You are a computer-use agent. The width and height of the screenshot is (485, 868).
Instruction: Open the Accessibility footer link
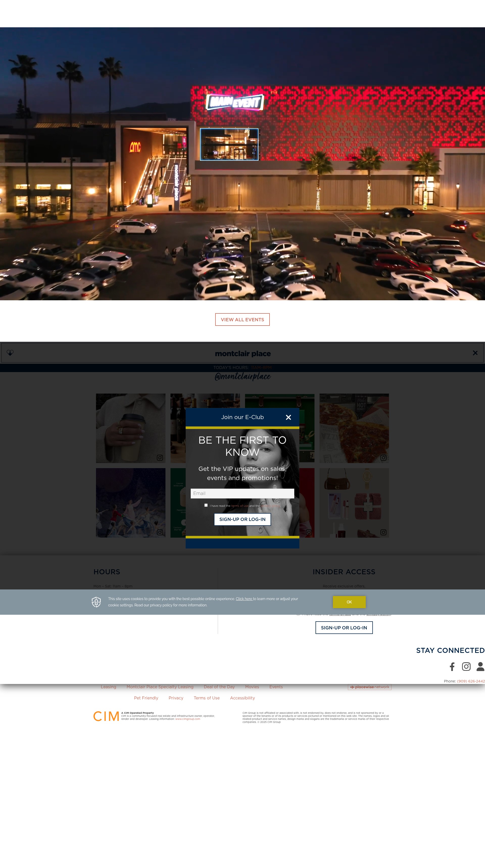(x=243, y=698)
